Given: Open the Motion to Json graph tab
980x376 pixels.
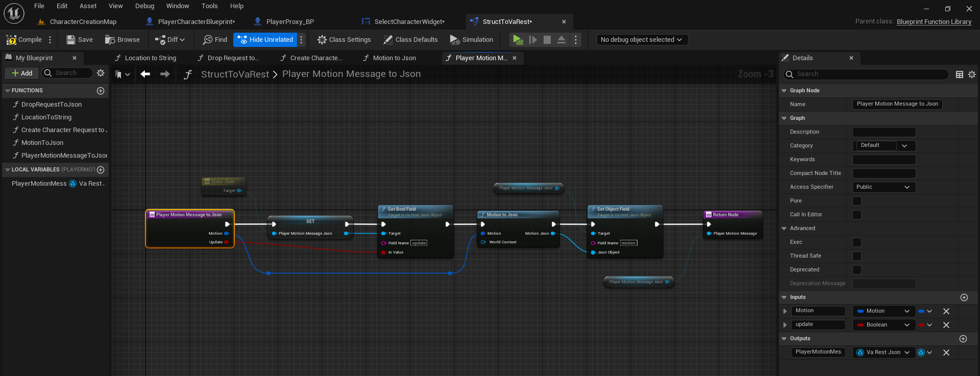Looking at the screenshot, I should (x=389, y=58).
